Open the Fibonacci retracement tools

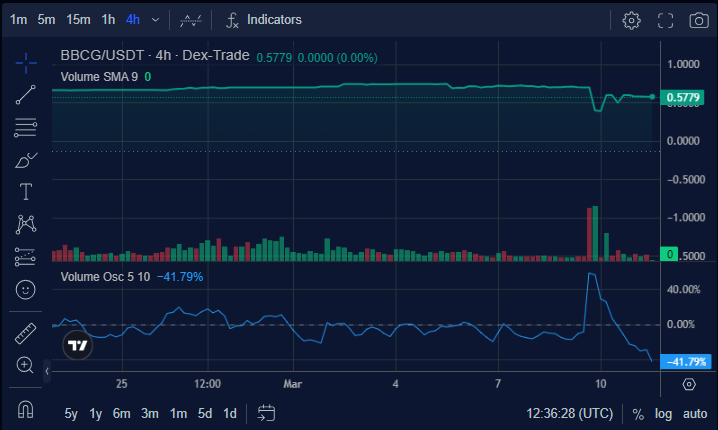(x=26, y=127)
